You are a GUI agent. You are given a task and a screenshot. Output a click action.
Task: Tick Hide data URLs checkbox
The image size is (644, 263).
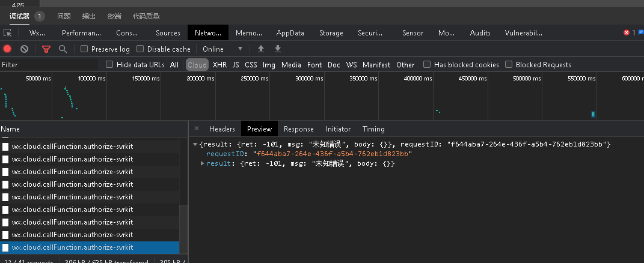click(109, 65)
